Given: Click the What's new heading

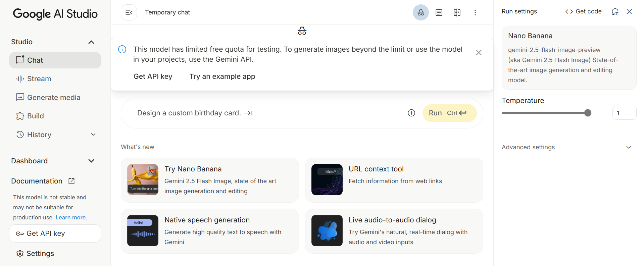Looking at the screenshot, I should (138, 147).
